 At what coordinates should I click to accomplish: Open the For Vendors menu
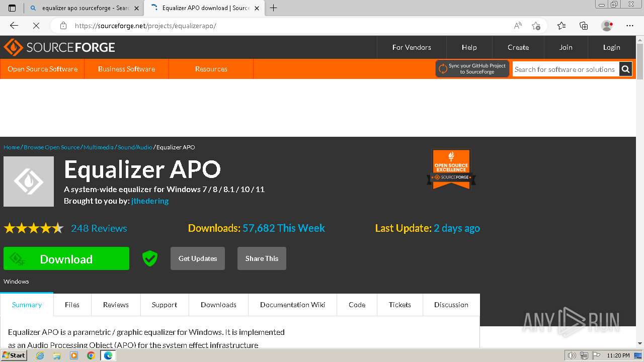[x=412, y=47]
